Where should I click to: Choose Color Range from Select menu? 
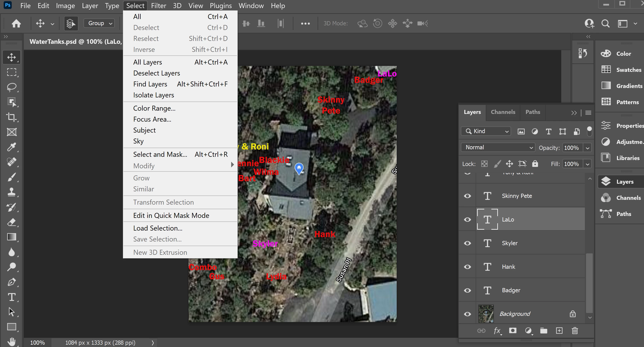point(154,108)
